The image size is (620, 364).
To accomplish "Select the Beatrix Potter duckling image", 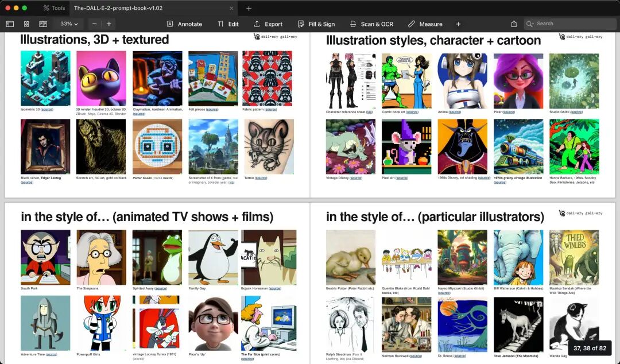I will tap(351, 257).
